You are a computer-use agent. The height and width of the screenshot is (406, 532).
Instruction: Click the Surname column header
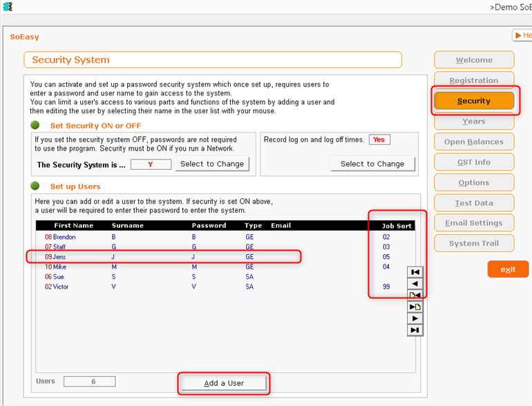pos(128,226)
